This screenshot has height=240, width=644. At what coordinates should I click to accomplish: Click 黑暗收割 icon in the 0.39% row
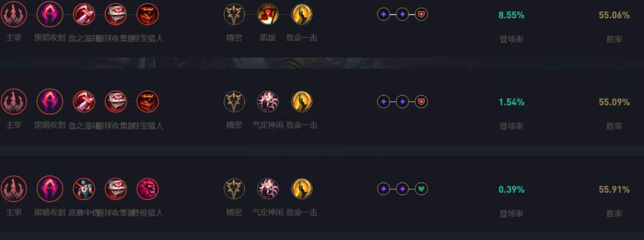(50, 189)
